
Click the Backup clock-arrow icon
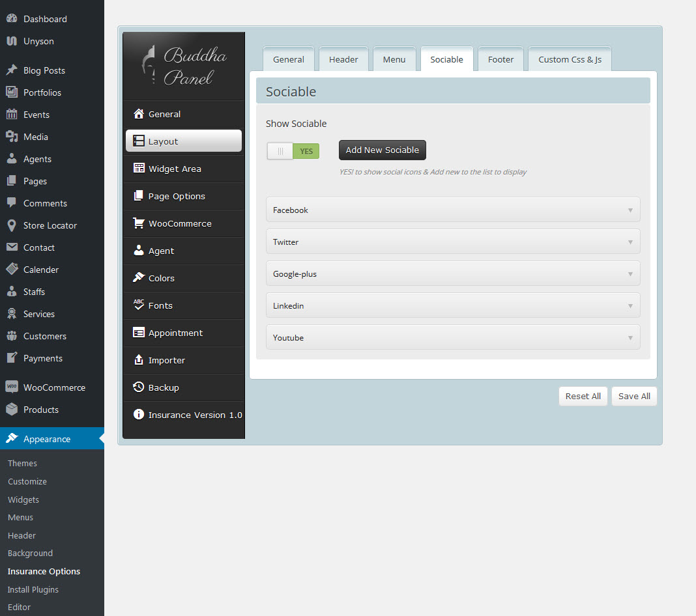139,387
